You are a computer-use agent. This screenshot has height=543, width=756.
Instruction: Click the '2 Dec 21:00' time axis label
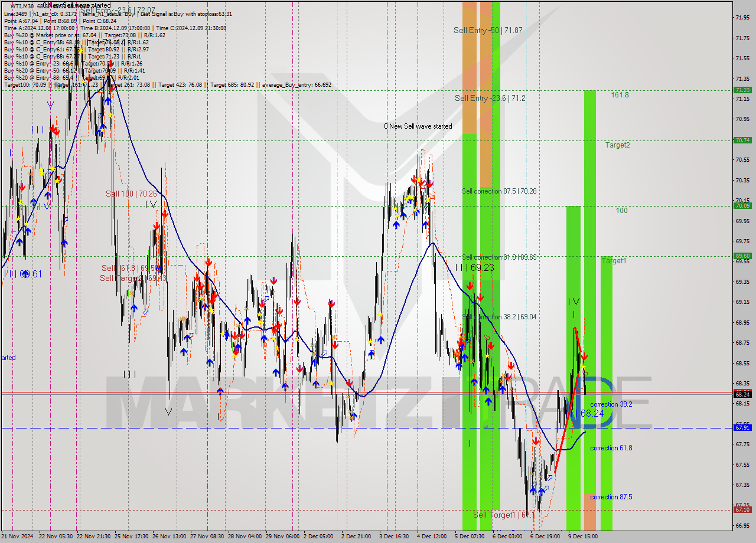356,537
